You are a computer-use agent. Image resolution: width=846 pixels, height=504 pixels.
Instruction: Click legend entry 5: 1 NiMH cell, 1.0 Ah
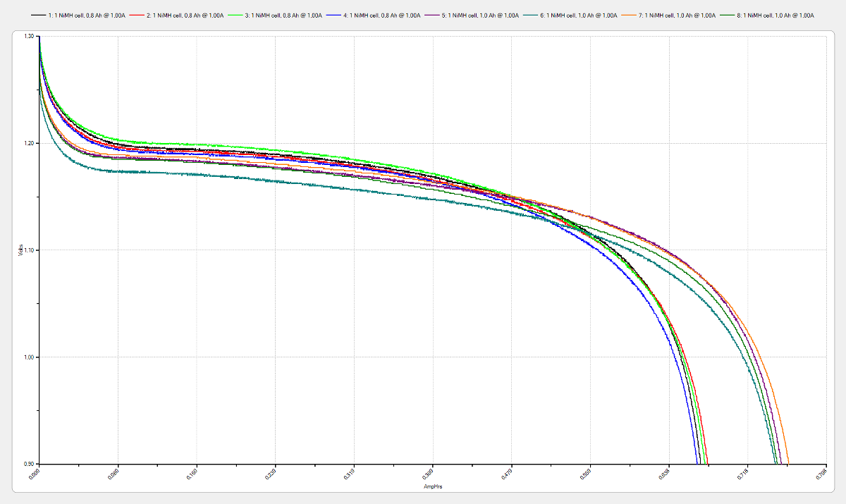point(480,15)
